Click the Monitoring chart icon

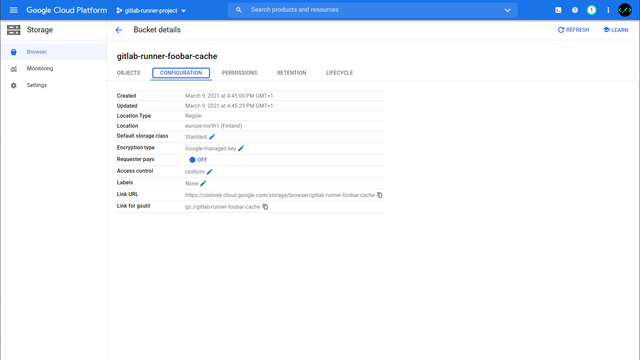tap(13, 69)
